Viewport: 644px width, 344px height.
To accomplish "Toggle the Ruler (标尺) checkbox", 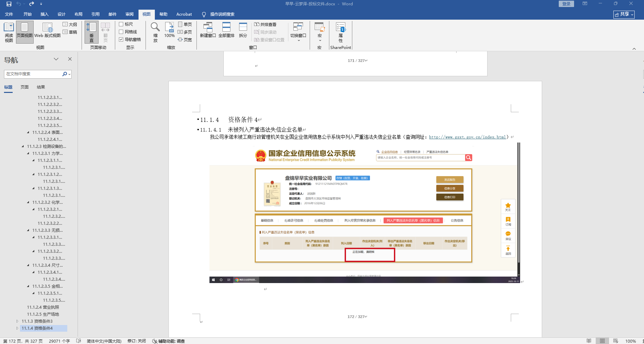I will [121, 24].
